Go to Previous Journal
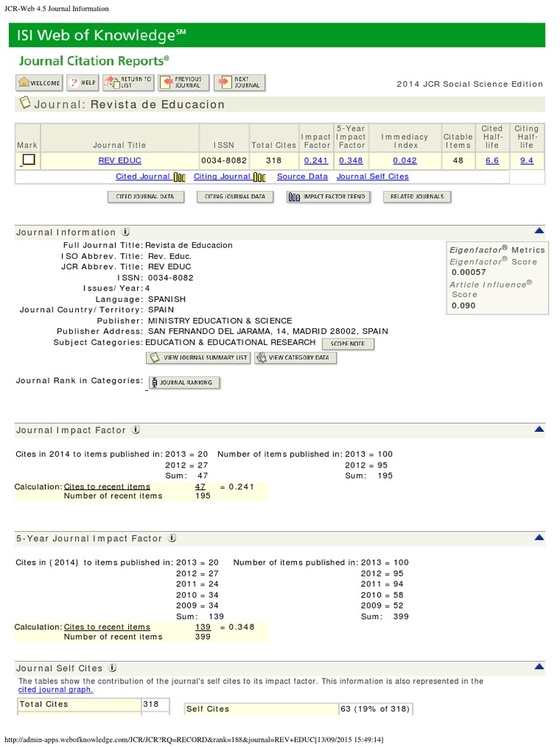 (184, 83)
